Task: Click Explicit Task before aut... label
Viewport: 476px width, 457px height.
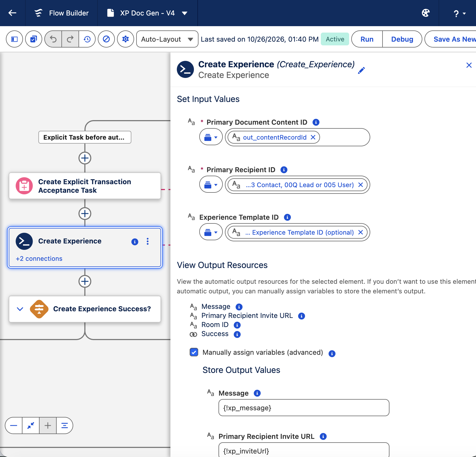Action: tap(85, 137)
